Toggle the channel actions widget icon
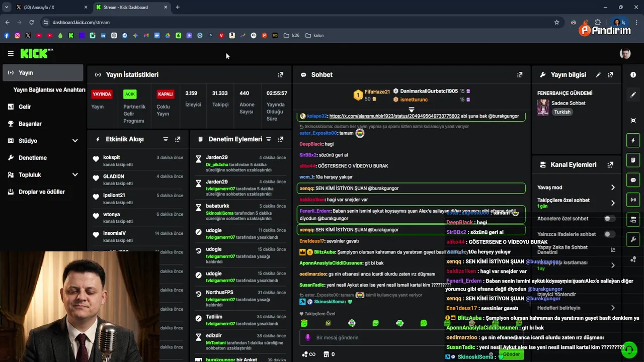 pyautogui.click(x=633, y=220)
